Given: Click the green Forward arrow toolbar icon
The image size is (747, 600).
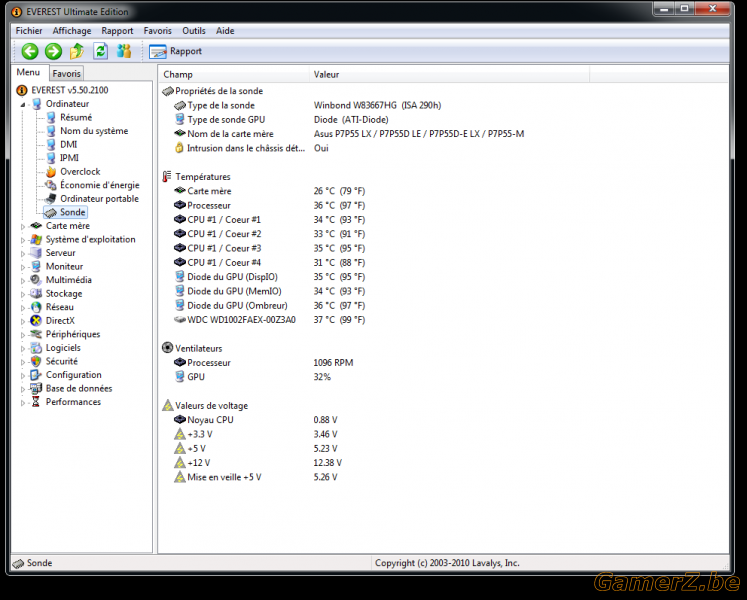Looking at the screenshot, I should (x=53, y=51).
